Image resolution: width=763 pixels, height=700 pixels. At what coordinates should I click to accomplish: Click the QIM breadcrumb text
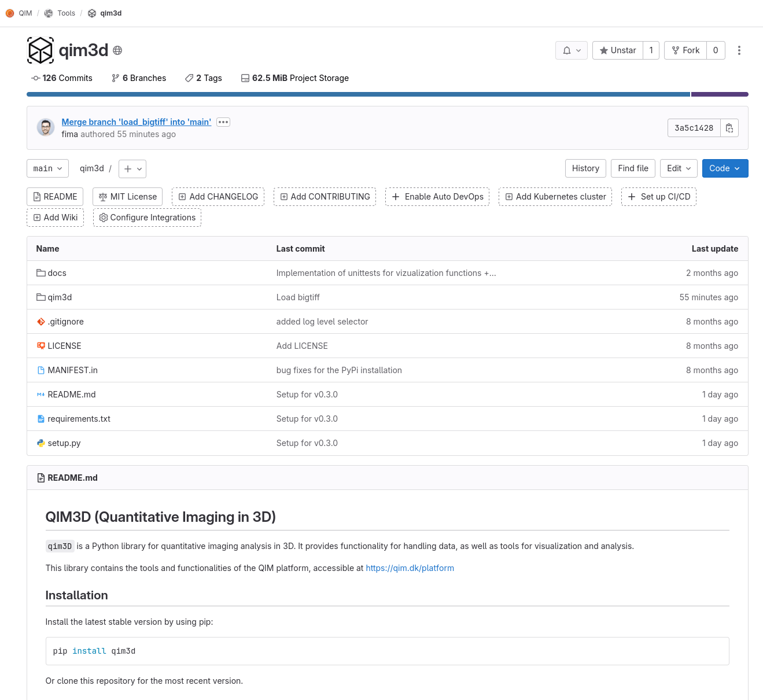(x=25, y=13)
